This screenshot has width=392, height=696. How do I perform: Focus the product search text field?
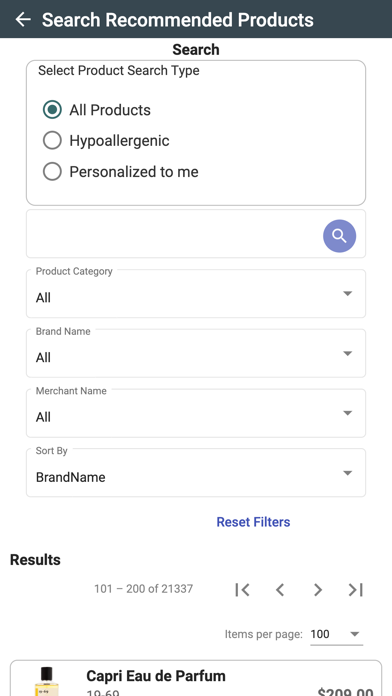[x=173, y=234]
